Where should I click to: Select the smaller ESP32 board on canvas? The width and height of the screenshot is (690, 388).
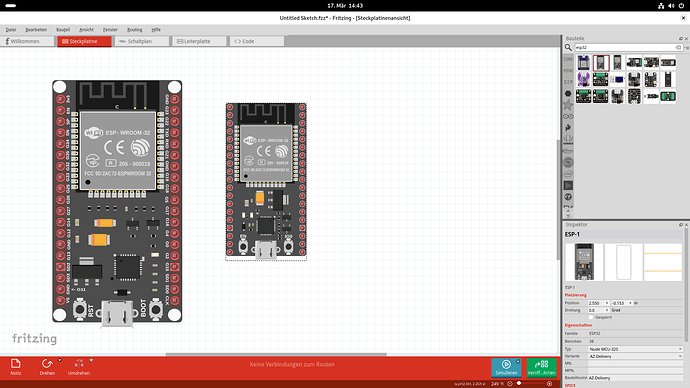pos(266,181)
